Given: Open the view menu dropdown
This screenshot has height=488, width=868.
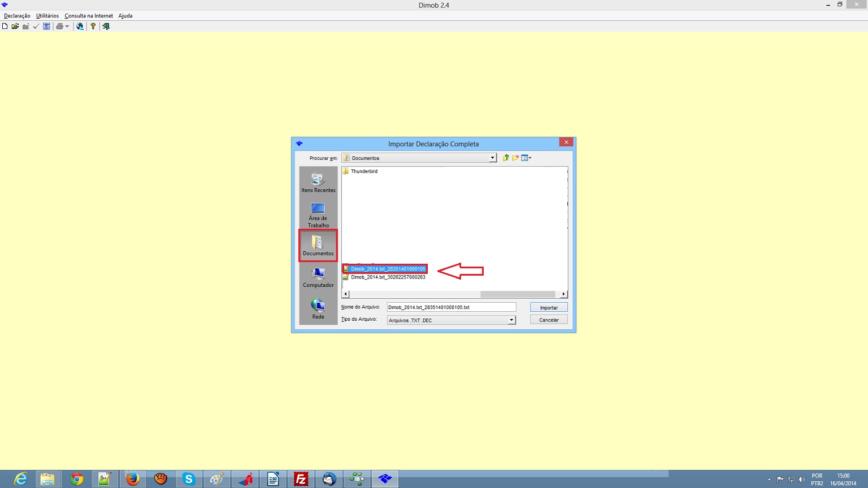Looking at the screenshot, I should click(x=526, y=158).
